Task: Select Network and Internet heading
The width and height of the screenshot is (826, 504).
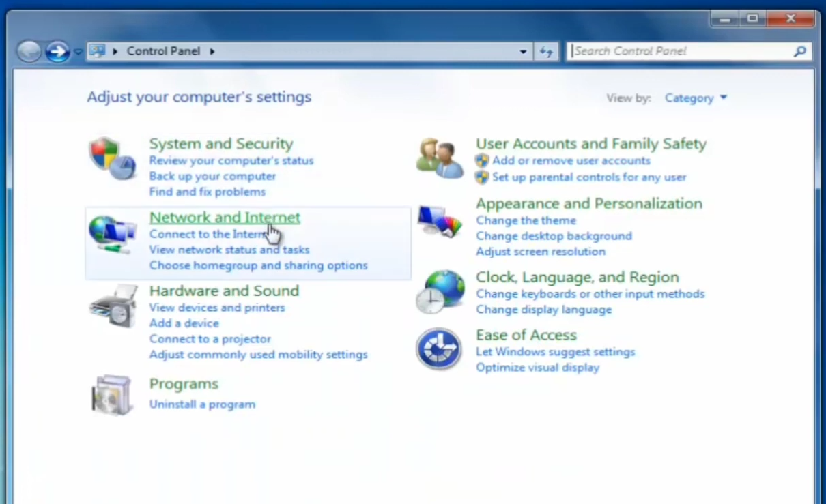Action: coord(225,217)
